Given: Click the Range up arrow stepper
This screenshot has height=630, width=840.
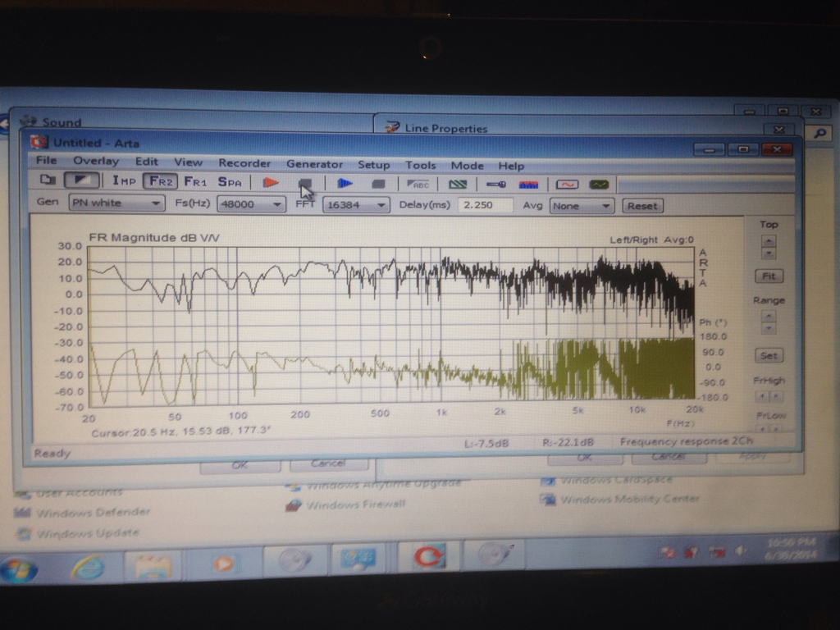Looking at the screenshot, I should 768,317.
